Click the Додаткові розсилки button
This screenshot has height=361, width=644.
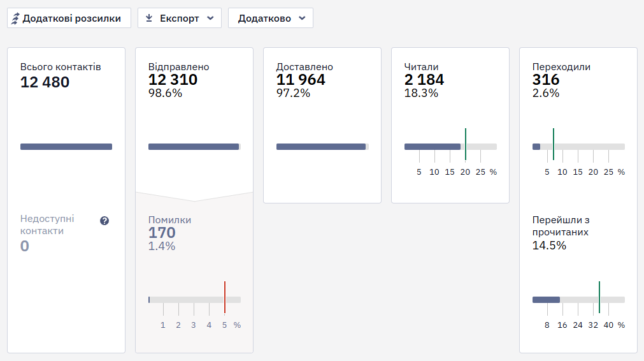click(x=69, y=18)
